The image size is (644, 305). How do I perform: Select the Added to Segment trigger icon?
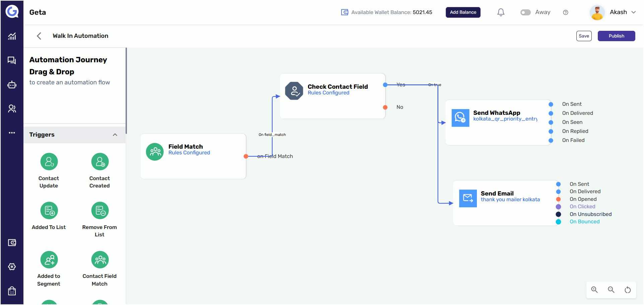(x=49, y=260)
